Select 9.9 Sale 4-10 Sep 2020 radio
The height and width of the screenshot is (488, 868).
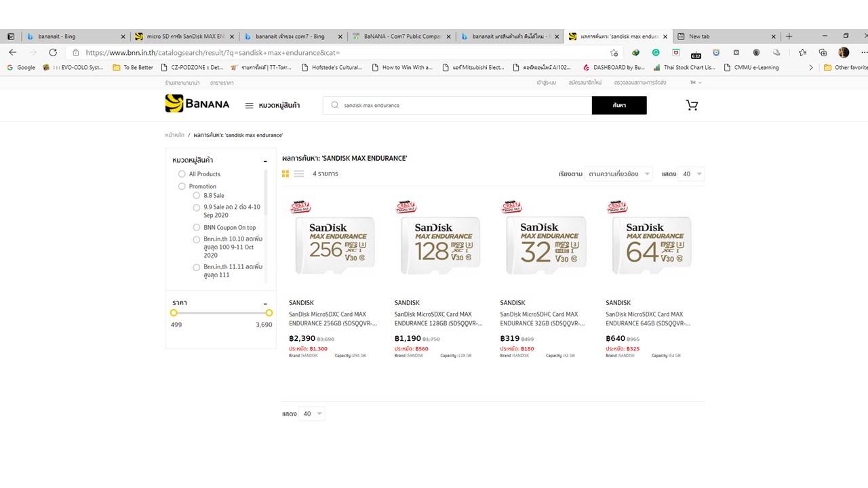coord(197,207)
